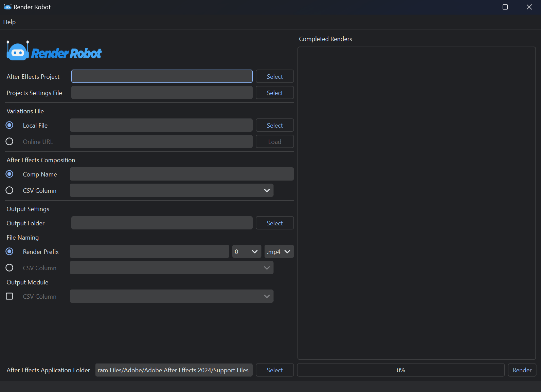Click the 0% render progress bar
This screenshot has width=541, height=392.
click(x=401, y=370)
